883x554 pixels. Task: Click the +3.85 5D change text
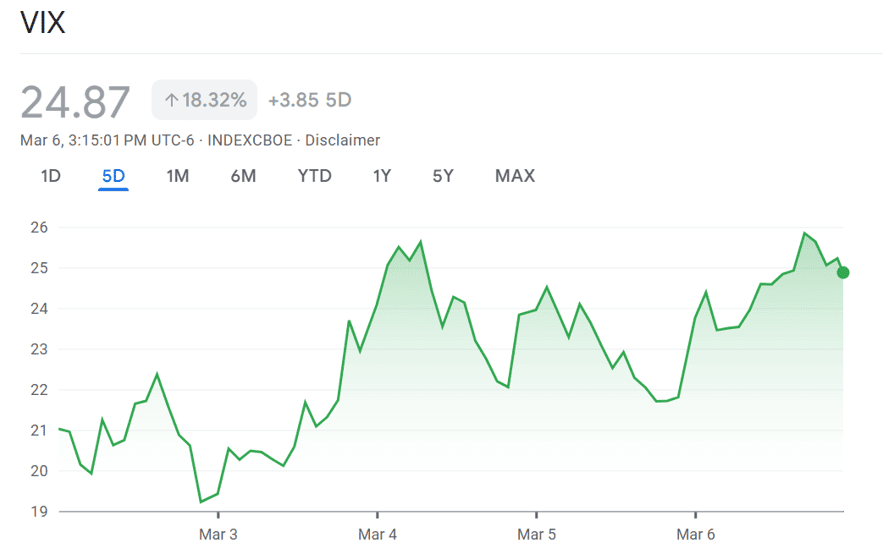tap(310, 100)
